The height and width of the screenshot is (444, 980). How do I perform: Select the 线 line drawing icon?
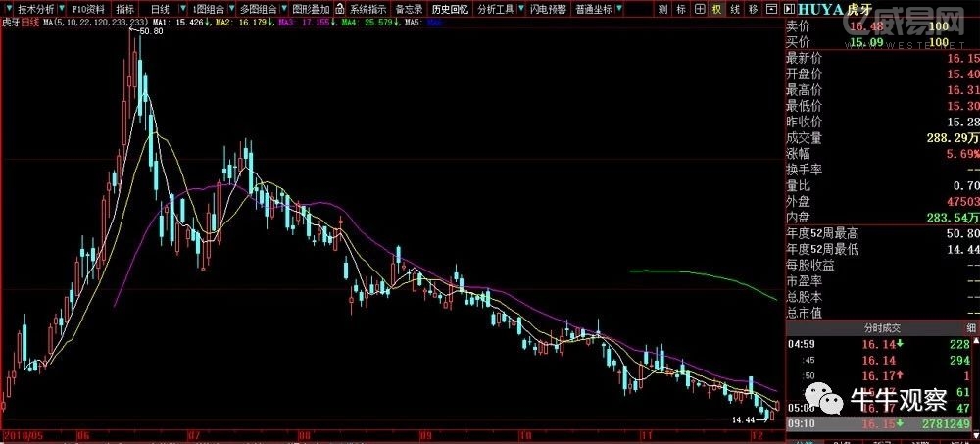(x=734, y=9)
